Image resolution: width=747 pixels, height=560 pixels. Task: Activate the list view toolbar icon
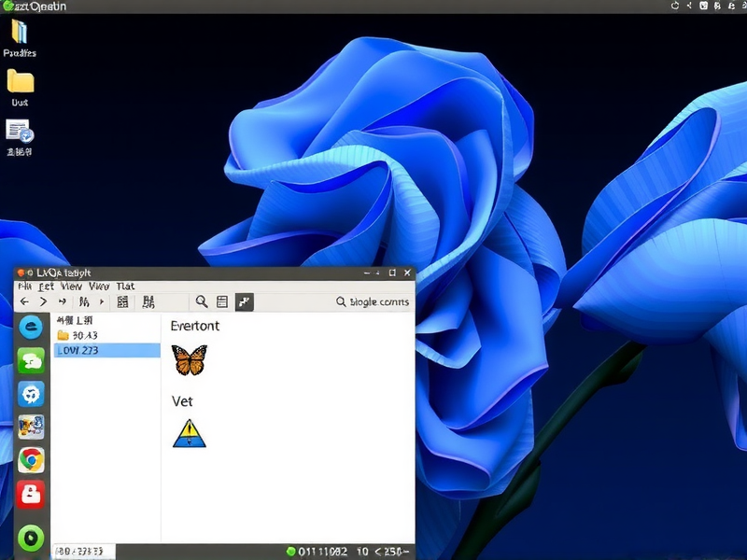tap(221, 301)
